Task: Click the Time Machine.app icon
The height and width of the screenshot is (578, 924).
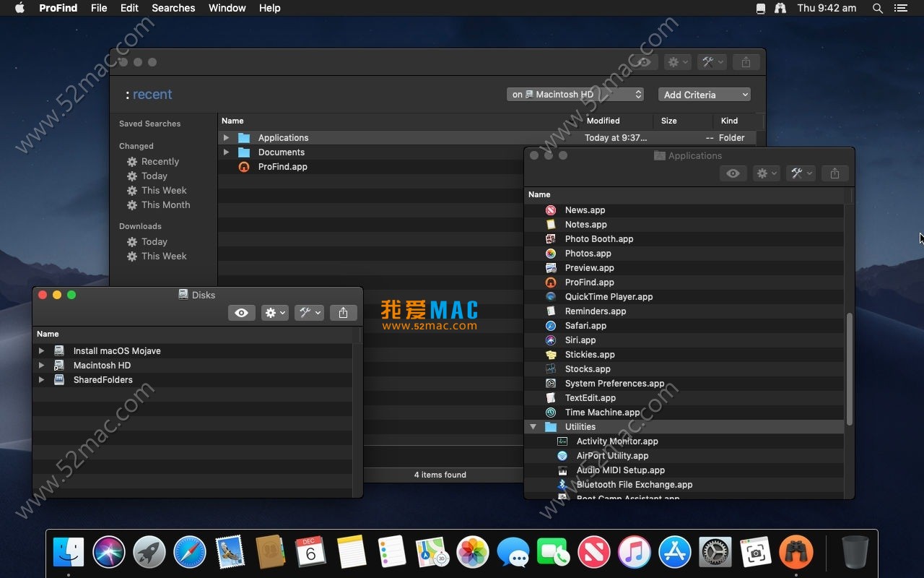Action: (551, 412)
